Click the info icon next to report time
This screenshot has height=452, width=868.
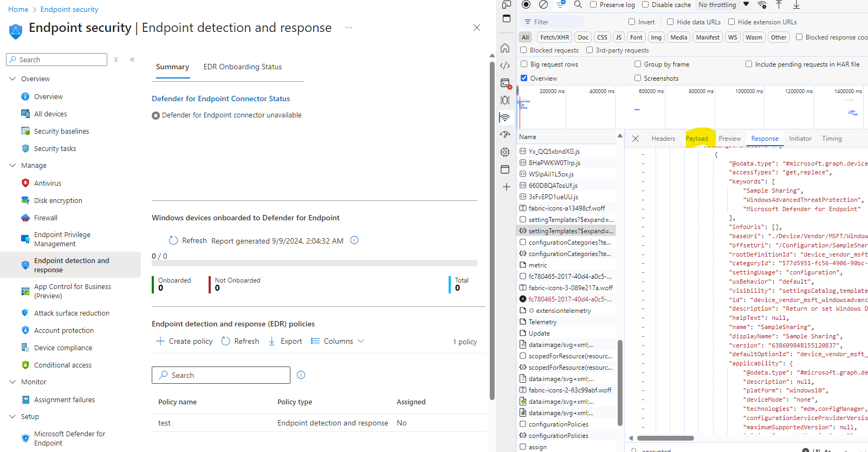click(x=354, y=240)
